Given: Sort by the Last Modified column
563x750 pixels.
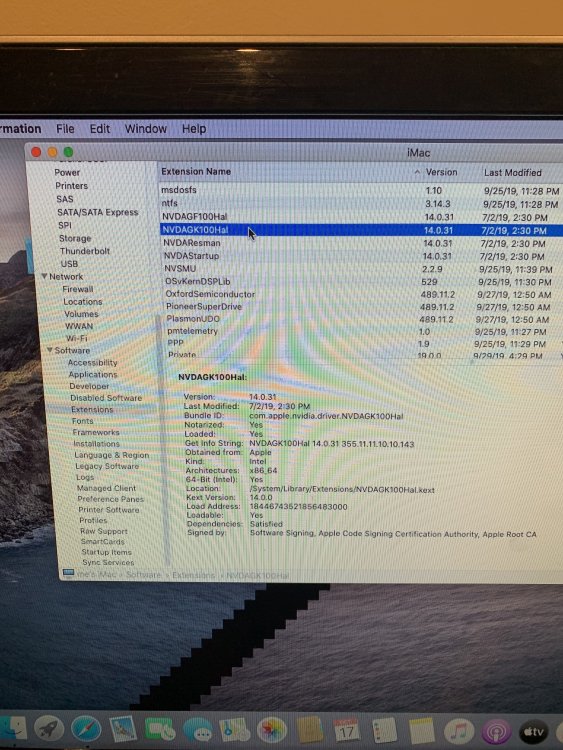Looking at the screenshot, I should click(x=513, y=173).
